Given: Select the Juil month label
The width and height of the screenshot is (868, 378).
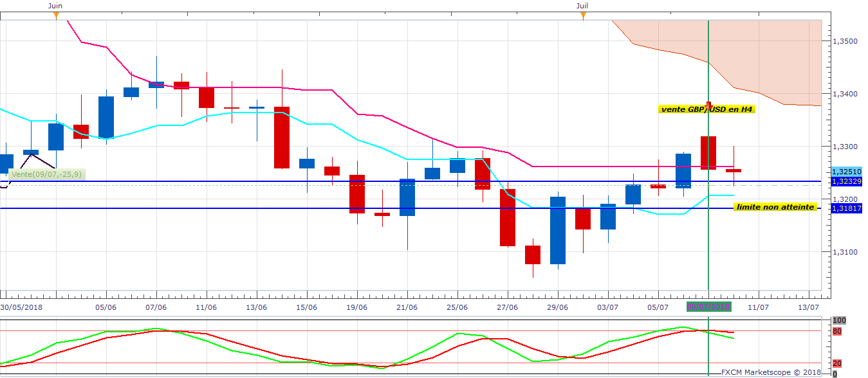Looking at the screenshot, I should coord(582,5).
